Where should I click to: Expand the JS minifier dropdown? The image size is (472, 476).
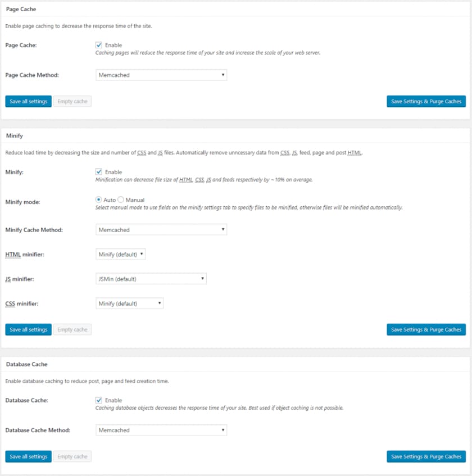[151, 279]
